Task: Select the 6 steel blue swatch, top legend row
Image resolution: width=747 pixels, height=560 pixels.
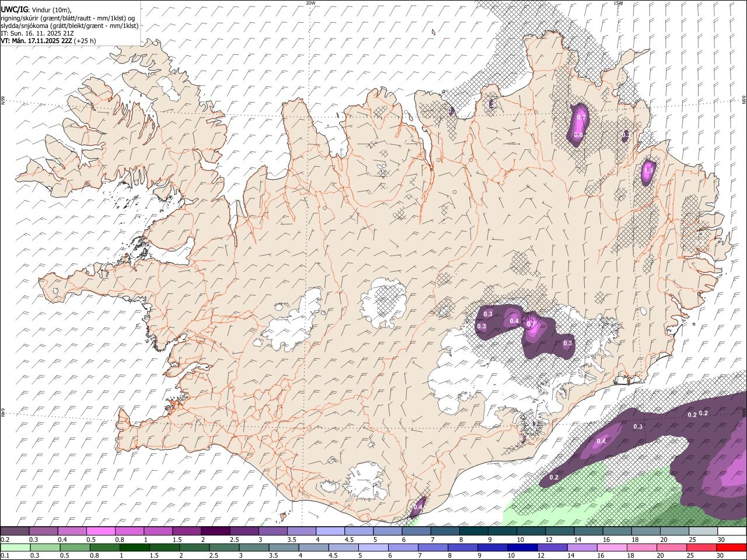Action: tap(417, 531)
